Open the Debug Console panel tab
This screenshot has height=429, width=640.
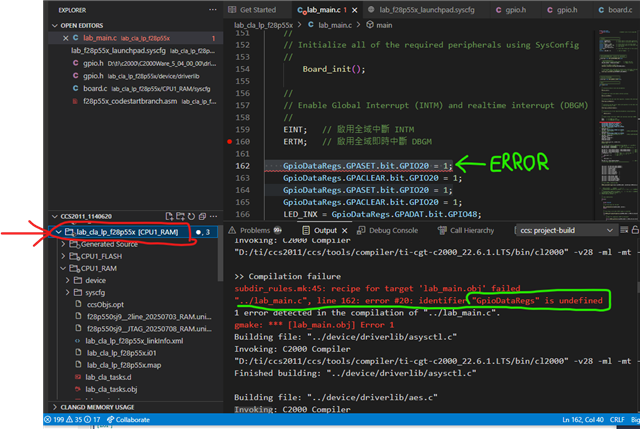click(388, 230)
